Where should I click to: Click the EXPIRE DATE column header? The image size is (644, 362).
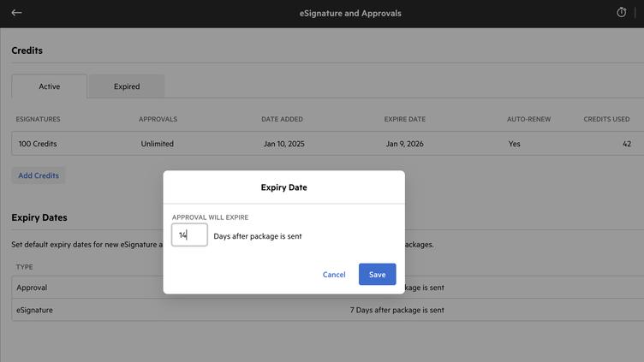(x=404, y=119)
